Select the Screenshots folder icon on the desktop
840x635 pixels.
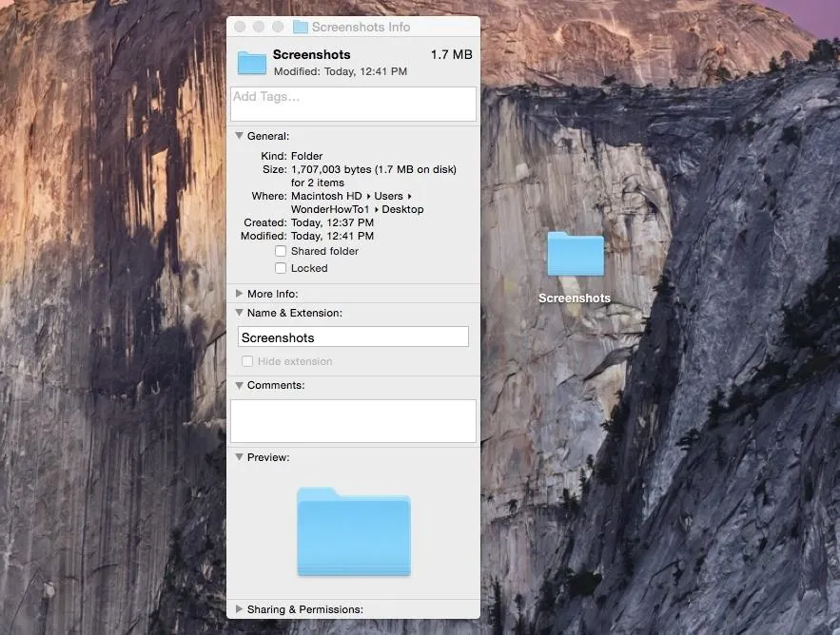point(575,255)
